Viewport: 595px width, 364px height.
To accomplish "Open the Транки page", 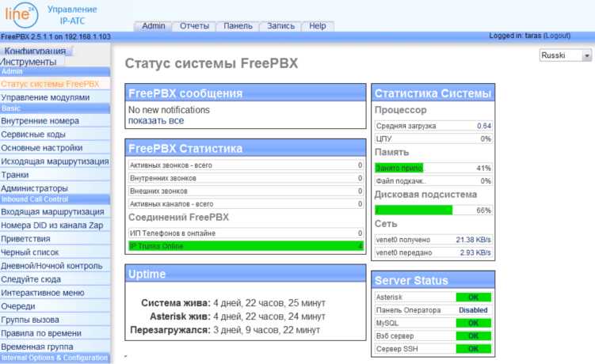I will [x=15, y=175].
